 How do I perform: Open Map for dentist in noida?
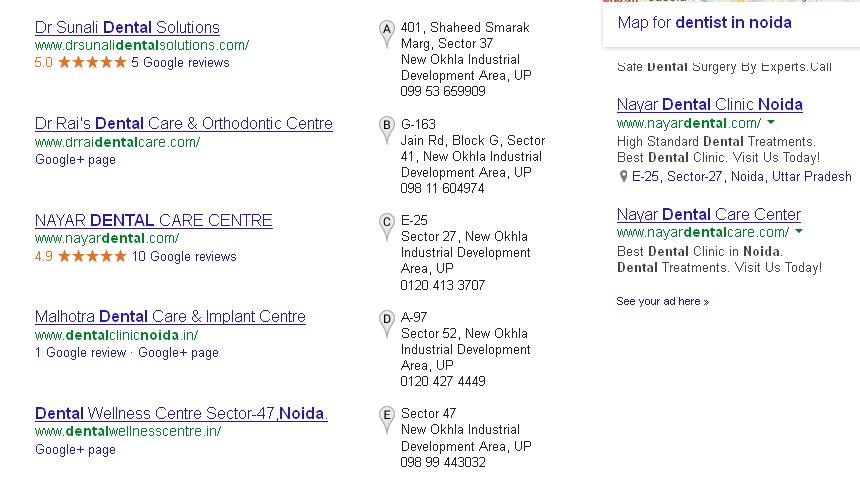tap(704, 22)
